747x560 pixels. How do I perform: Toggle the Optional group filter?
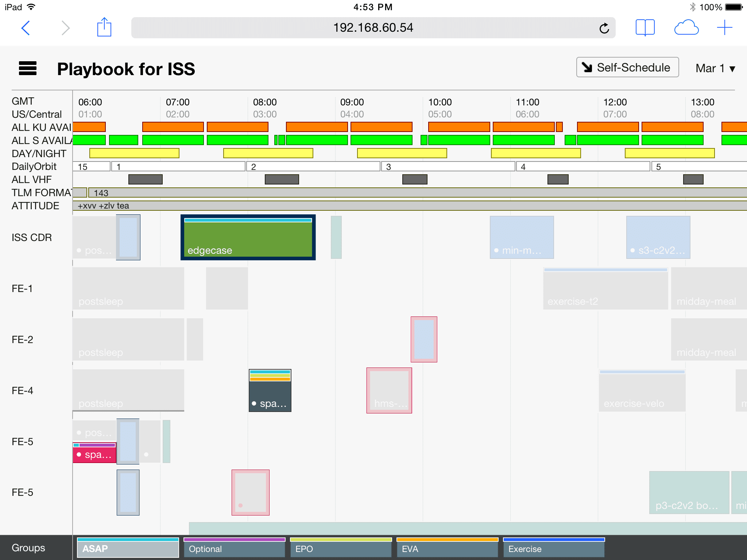[234, 548]
